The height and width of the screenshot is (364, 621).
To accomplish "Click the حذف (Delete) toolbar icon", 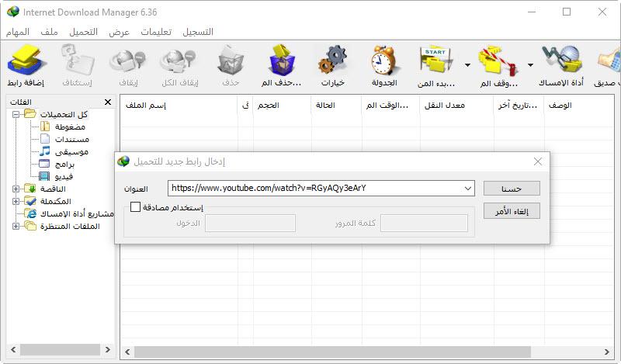I will 231,61.
